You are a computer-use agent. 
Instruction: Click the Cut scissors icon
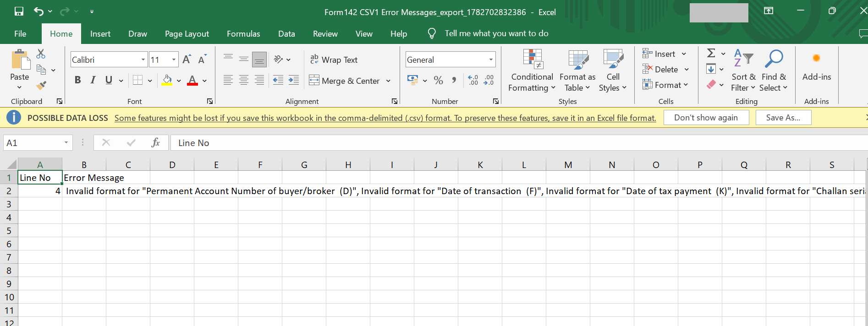[x=41, y=54]
